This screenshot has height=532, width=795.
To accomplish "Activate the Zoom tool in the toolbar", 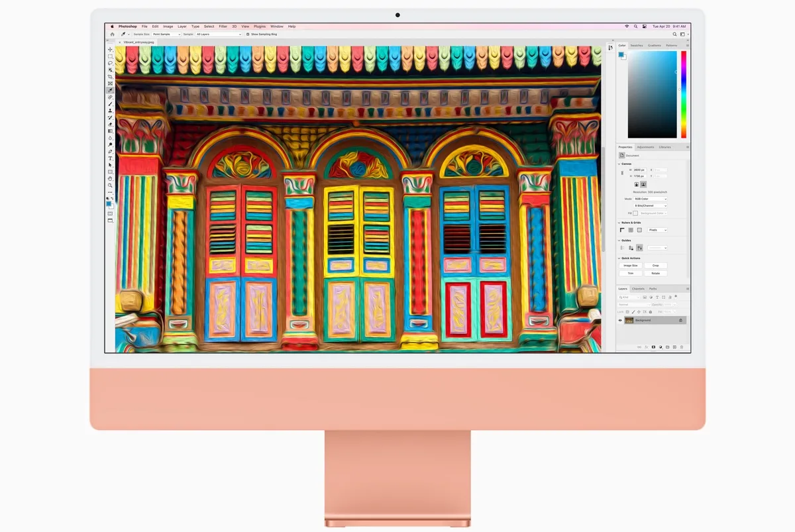I will [111, 186].
